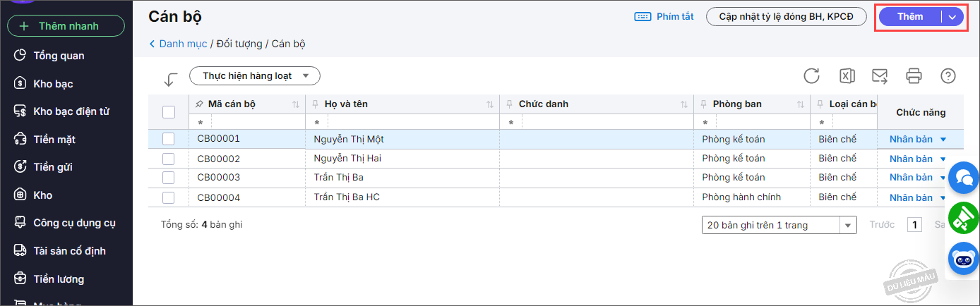This screenshot has width=980, height=306.
Task: Click the panda assistant icon
Action: point(964,259)
